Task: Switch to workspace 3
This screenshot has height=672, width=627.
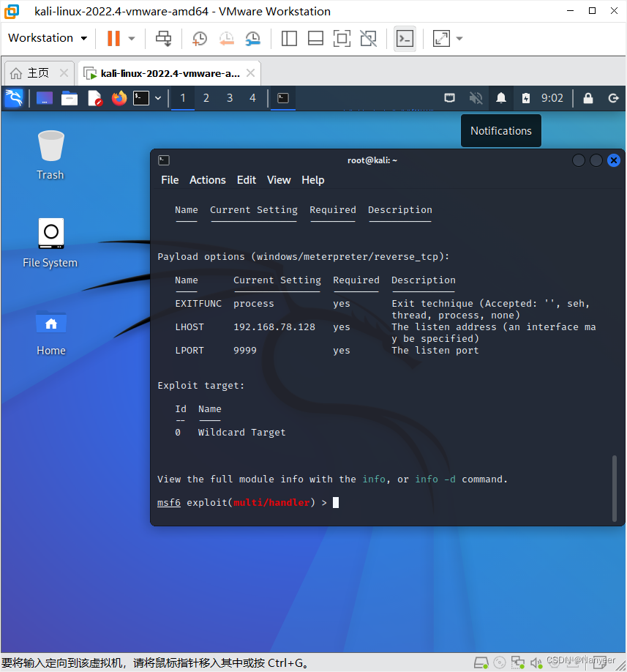Action: click(230, 98)
